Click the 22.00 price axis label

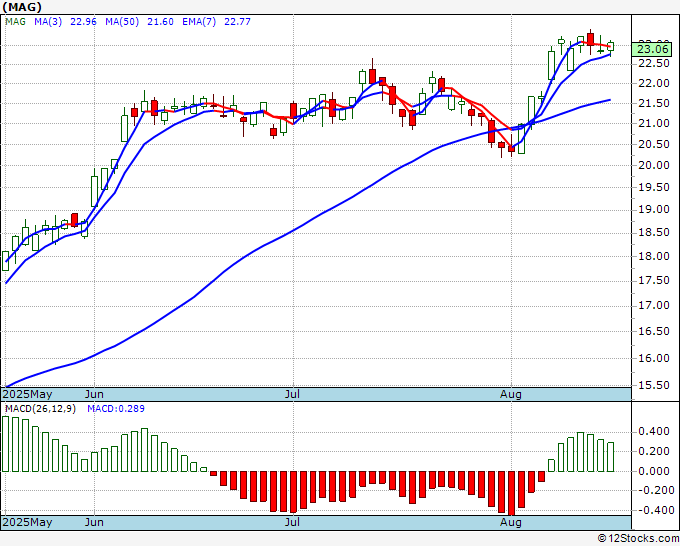pos(654,83)
